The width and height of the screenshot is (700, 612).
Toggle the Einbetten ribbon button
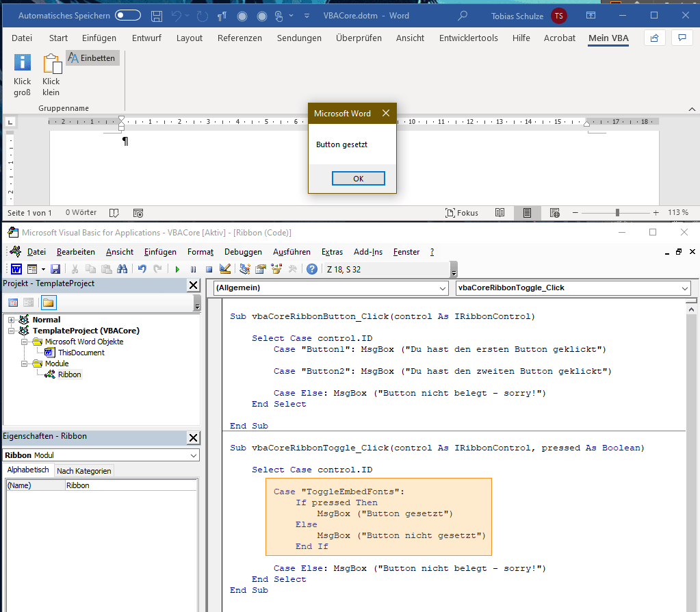[93, 58]
